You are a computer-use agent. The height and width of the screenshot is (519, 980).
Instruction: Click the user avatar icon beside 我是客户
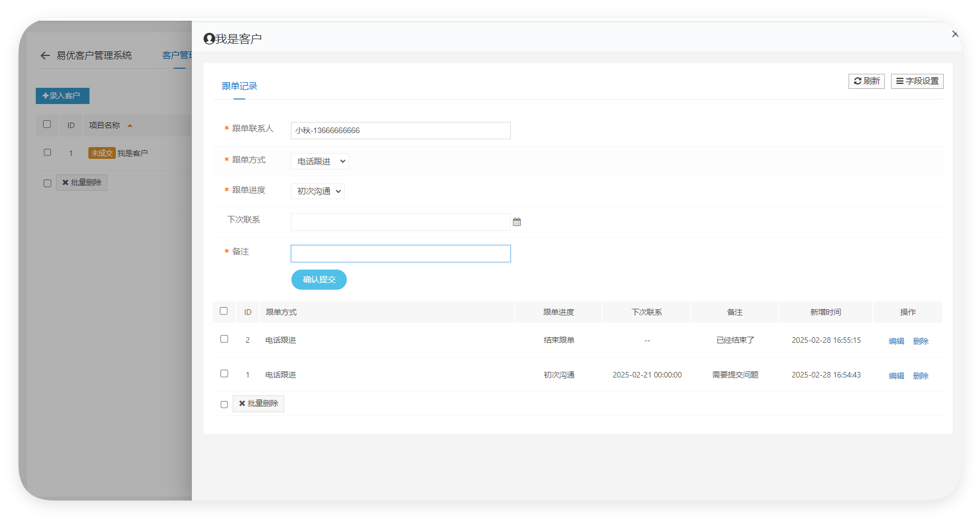209,39
